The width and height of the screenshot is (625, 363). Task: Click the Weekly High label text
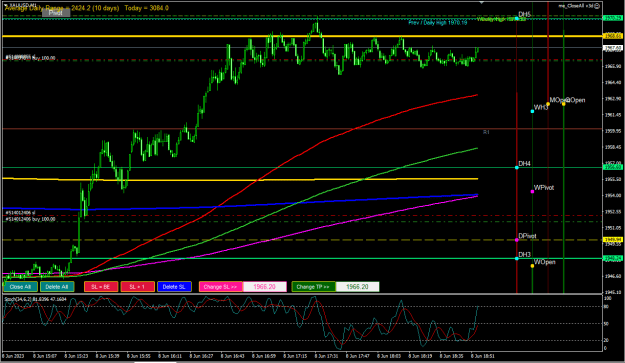point(501,19)
